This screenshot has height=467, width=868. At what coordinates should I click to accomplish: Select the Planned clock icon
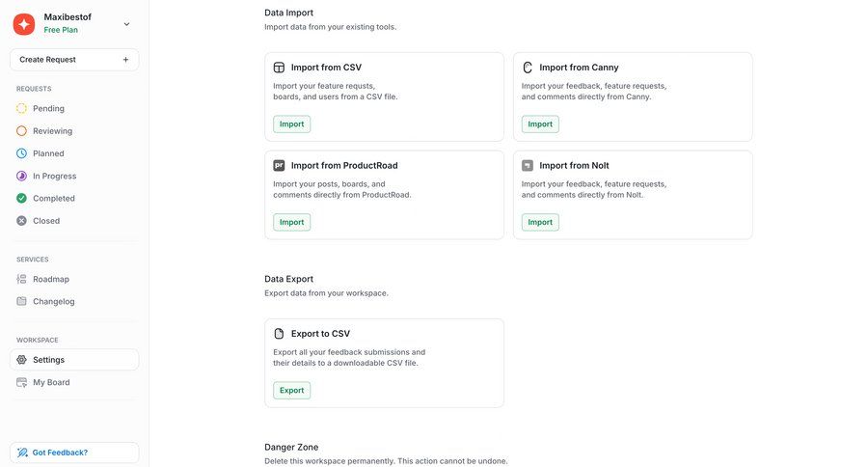(x=22, y=153)
